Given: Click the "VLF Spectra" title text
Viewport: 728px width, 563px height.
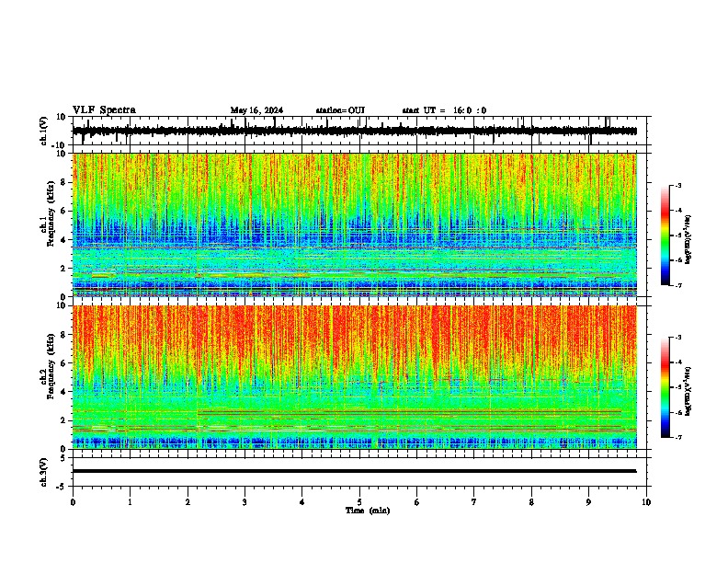Looking at the screenshot, I should (104, 110).
